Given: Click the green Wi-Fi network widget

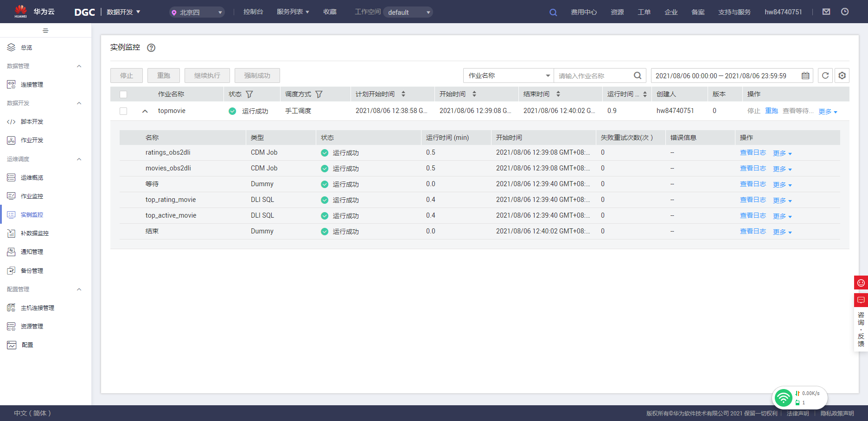Looking at the screenshot, I should 784,397.
